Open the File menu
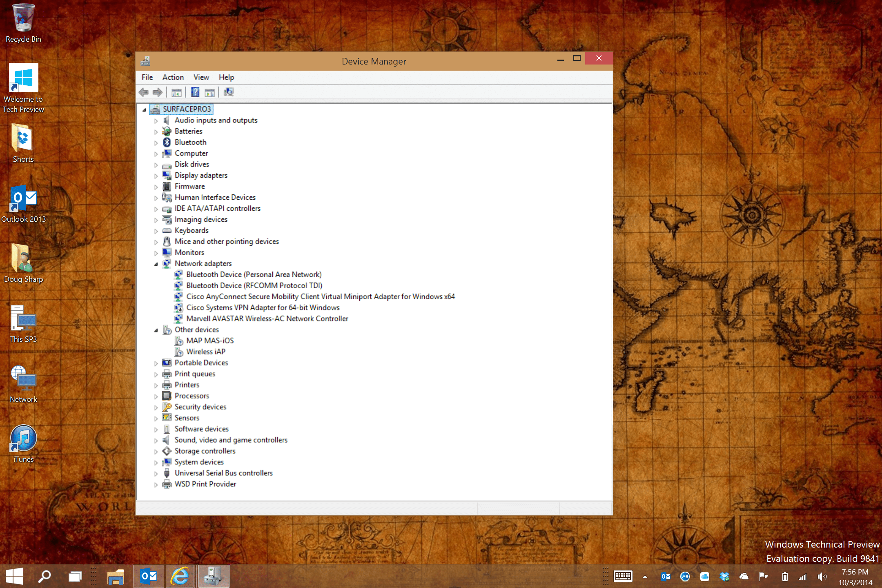This screenshot has height=588, width=882. coord(147,77)
